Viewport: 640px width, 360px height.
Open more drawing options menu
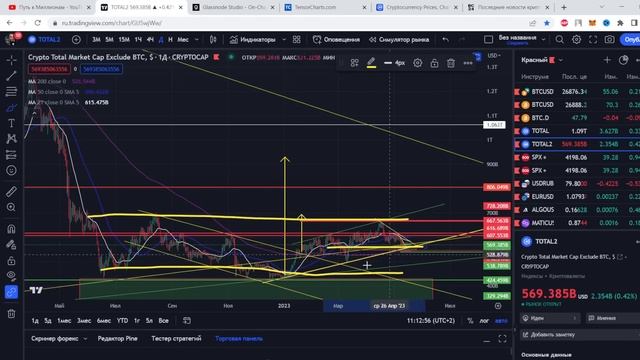(x=468, y=63)
